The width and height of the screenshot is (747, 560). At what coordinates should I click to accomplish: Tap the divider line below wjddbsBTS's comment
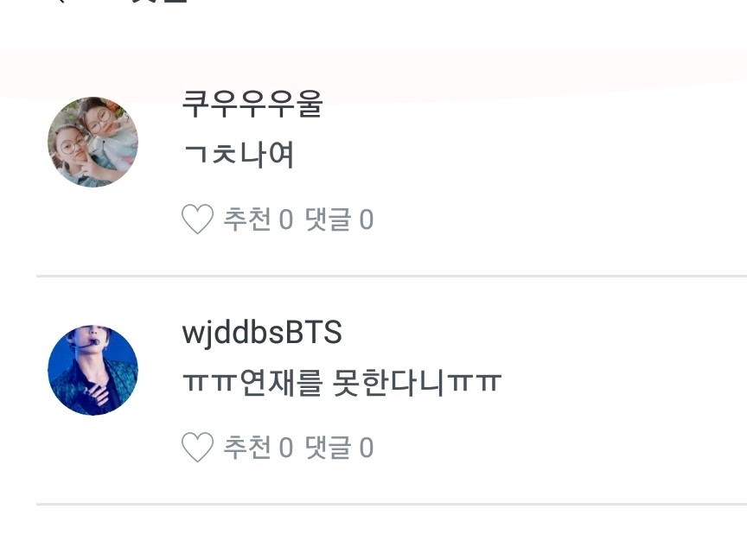pyautogui.click(x=392, y=504)
